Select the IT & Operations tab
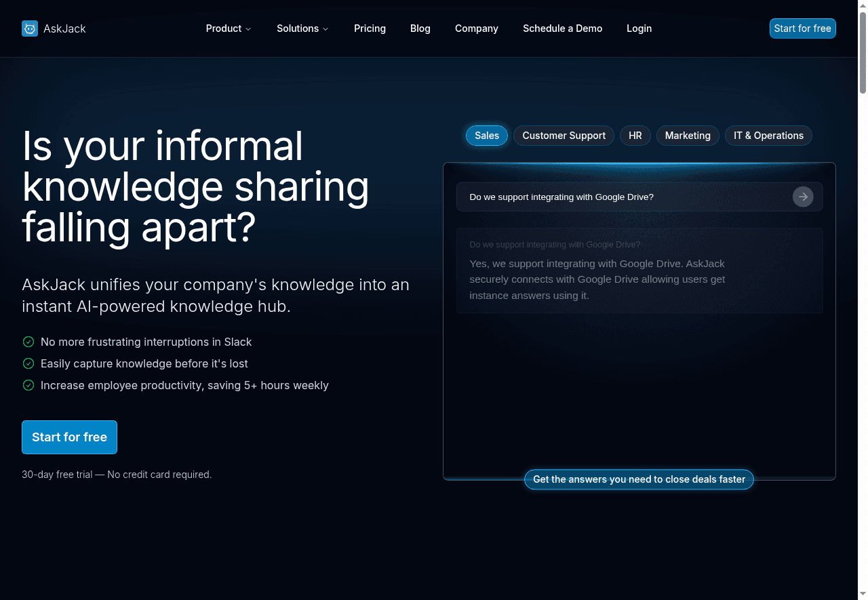This screenshot has width=868, height=600. click(x=768, y=136)
